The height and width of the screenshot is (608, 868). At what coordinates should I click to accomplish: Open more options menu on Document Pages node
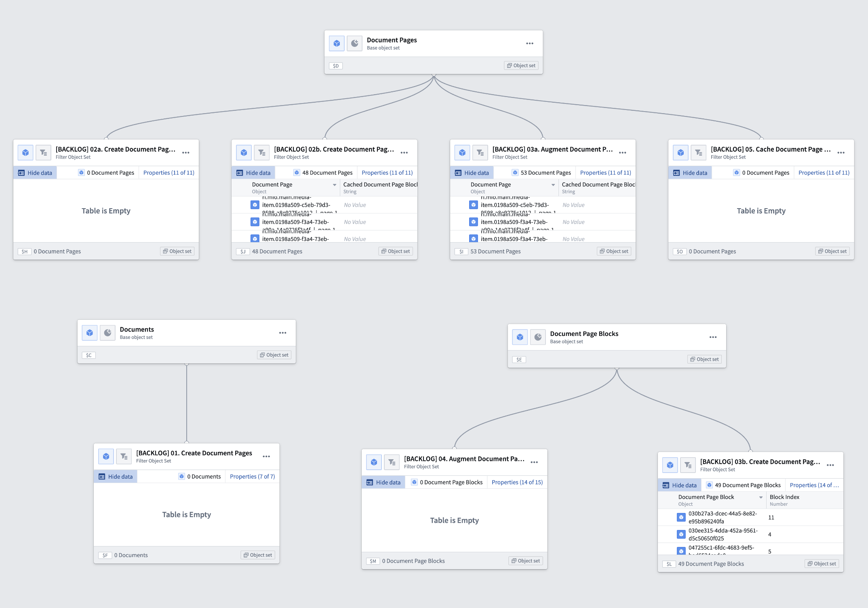coord(529,43)
